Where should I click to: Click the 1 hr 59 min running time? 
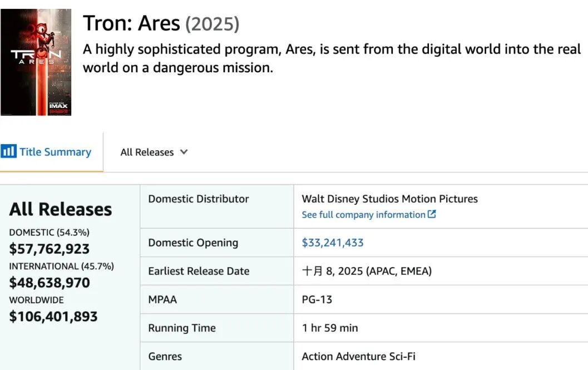(x=330, y=328)
